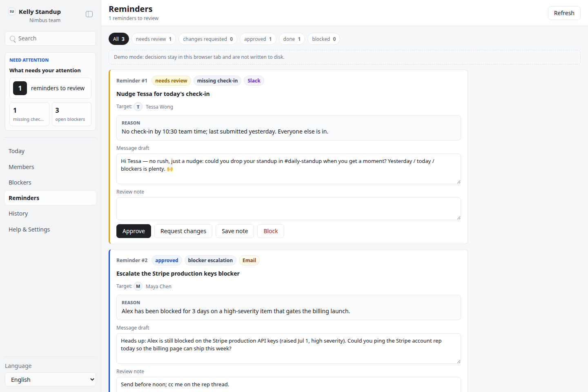Click Review note field for Reminder #1
This screenshot has height=392, width=588.
point(289,209)
